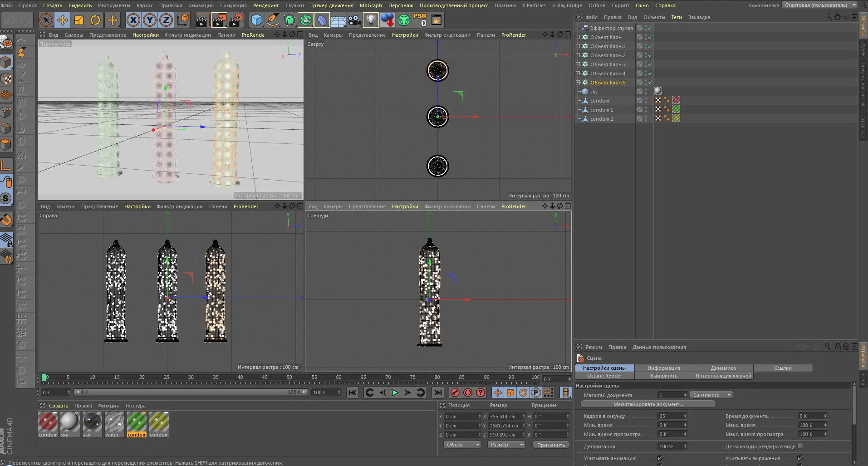868x466 pixels.
Task: Click the Scale tool in the top toolbar
Action: (79, 20)
